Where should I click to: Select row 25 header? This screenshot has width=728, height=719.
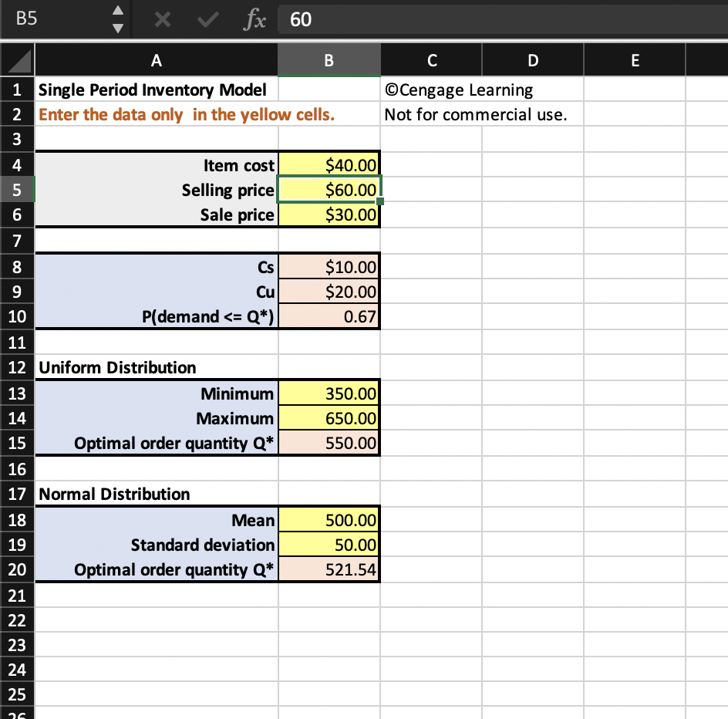coord(17,694)
